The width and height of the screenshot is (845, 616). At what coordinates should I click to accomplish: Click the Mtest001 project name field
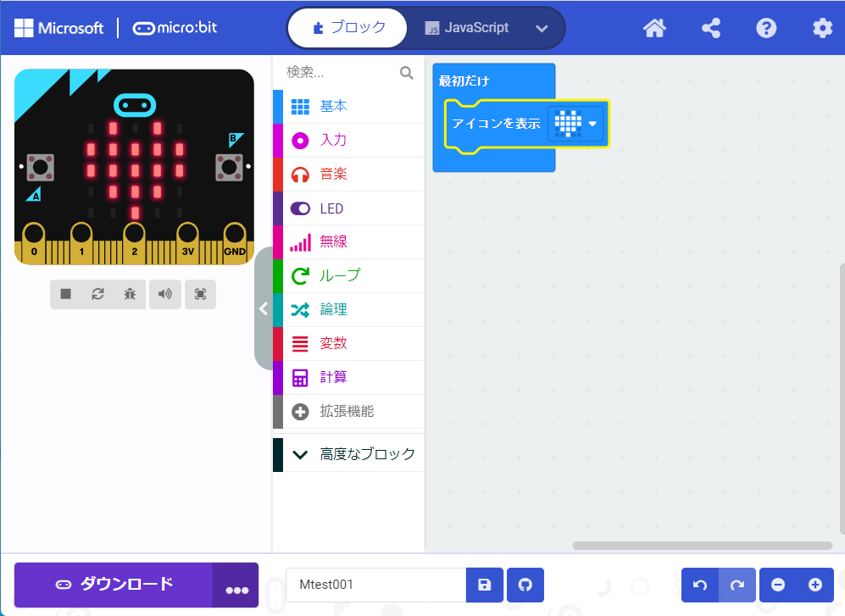coord(375,585)
